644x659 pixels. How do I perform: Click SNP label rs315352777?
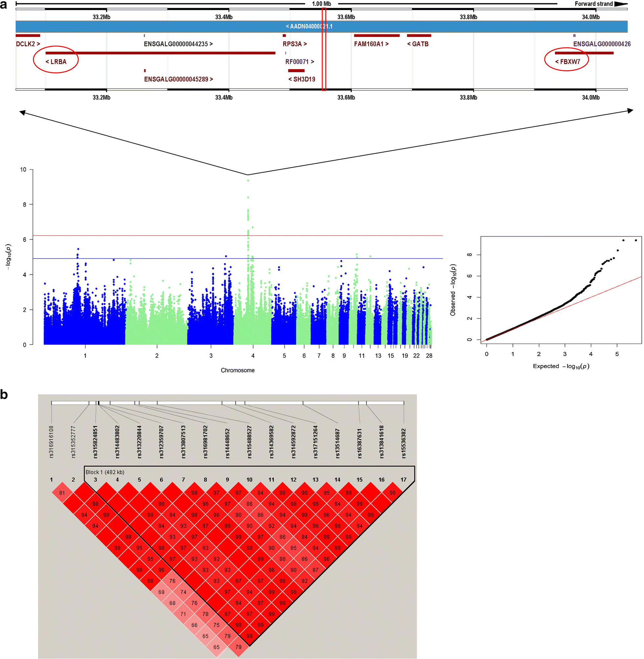(x=73, y=442)
